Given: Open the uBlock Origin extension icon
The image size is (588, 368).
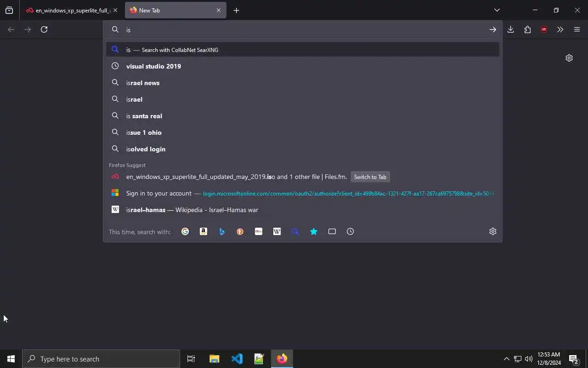Looking at the screenshot, I should (544, 29).
